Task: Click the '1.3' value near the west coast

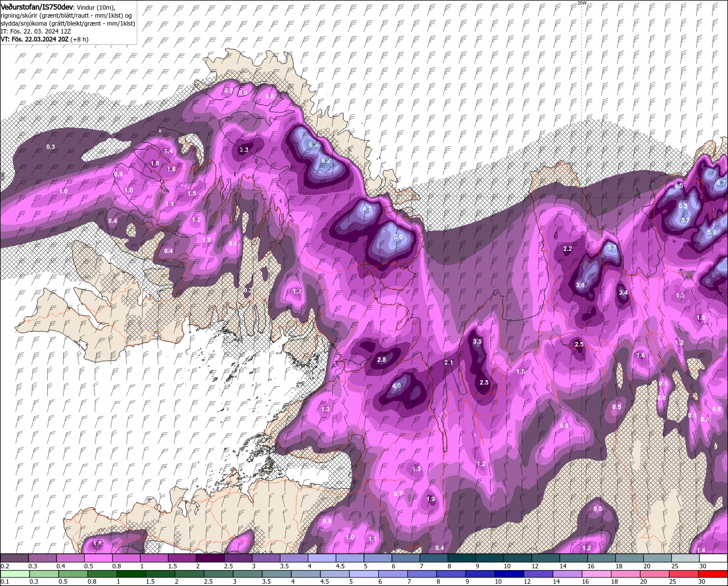Action: pyautogui.click(x=325, y=409)
